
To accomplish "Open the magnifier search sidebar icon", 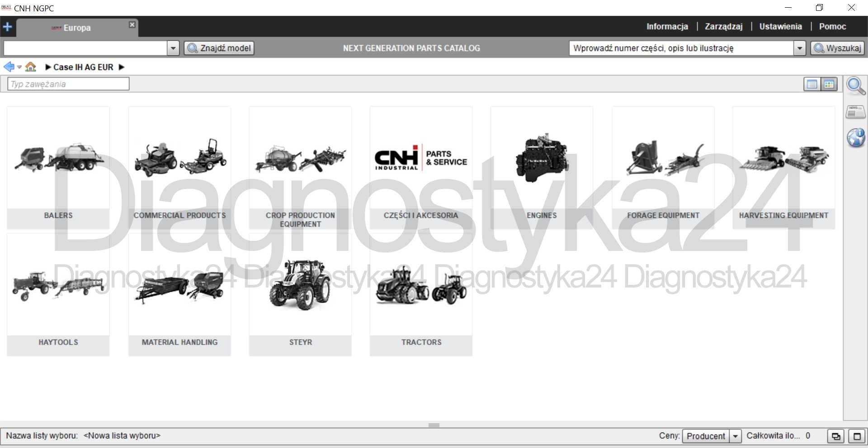I will 856,86.
